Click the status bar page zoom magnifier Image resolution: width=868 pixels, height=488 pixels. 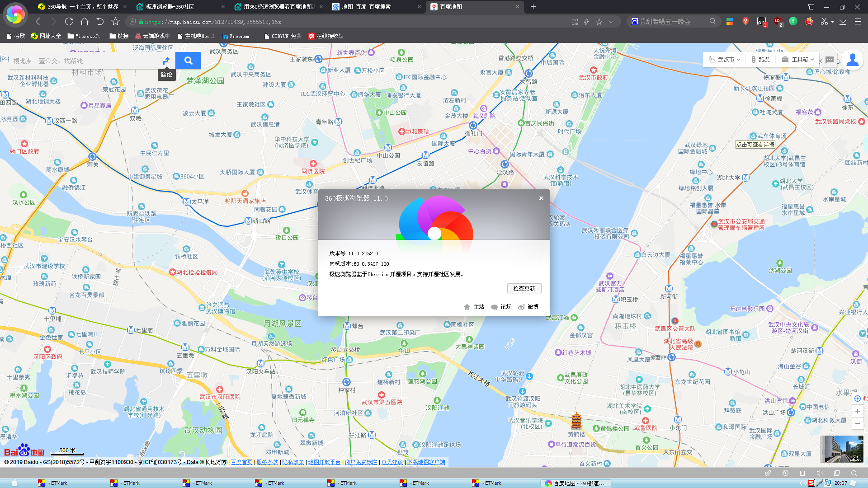click(x=854, y=473)
